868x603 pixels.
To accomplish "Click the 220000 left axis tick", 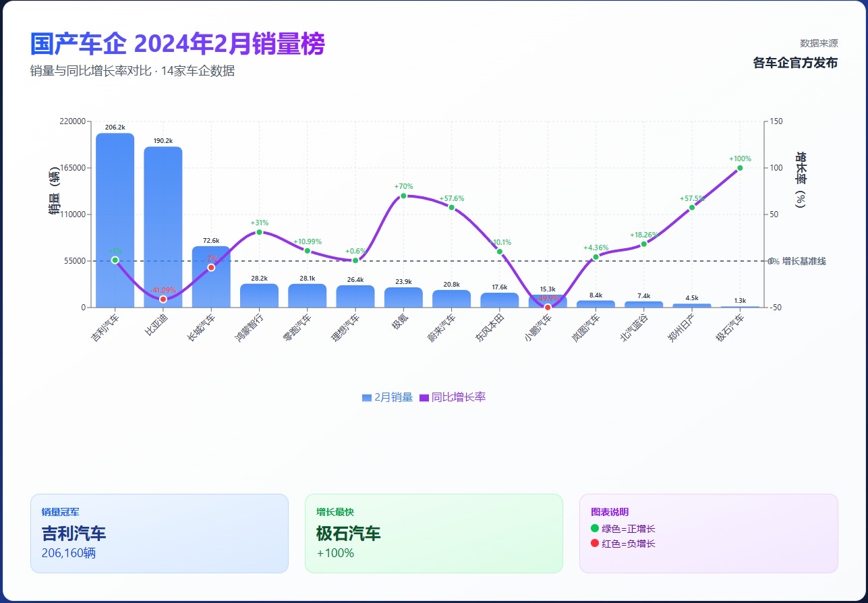I will [x=73, y=121].
